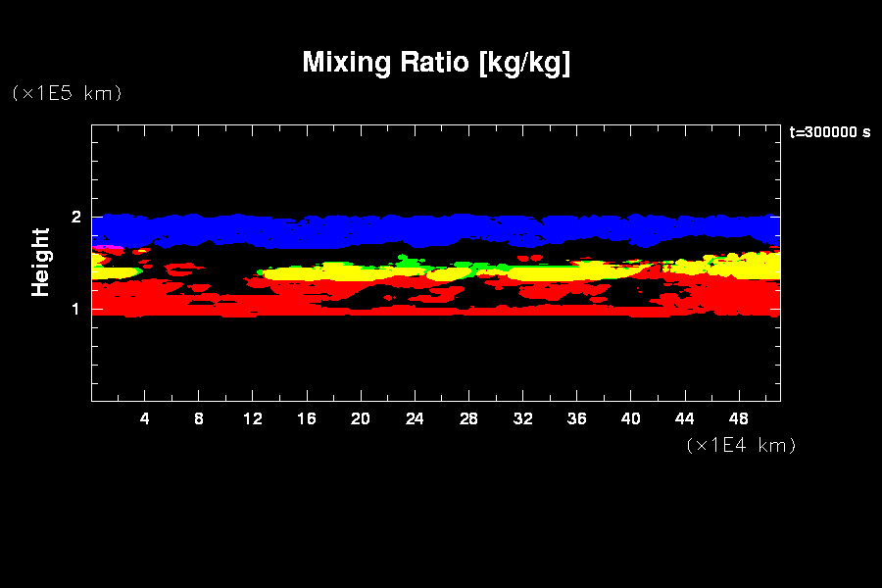Viewport: 882px width, 588px height.
Task: Click the x-axis tick label '24'
Action: coord(415,418)
